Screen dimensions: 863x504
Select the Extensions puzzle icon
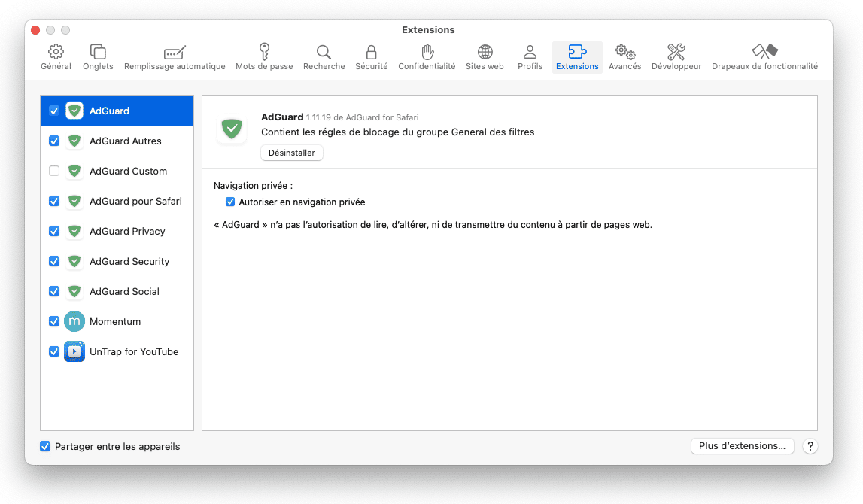point(577,52)
